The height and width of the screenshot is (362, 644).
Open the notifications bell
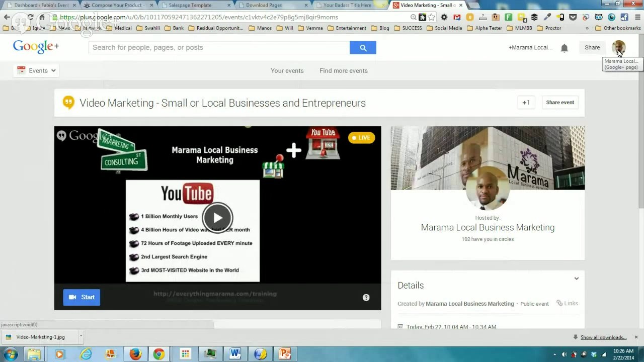[x=564, y=48]
